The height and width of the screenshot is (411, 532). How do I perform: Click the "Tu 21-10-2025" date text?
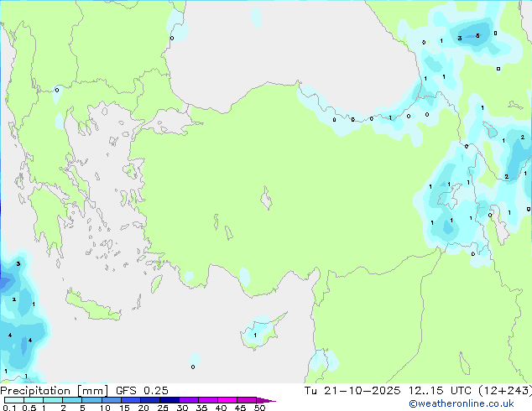(352, 391)
